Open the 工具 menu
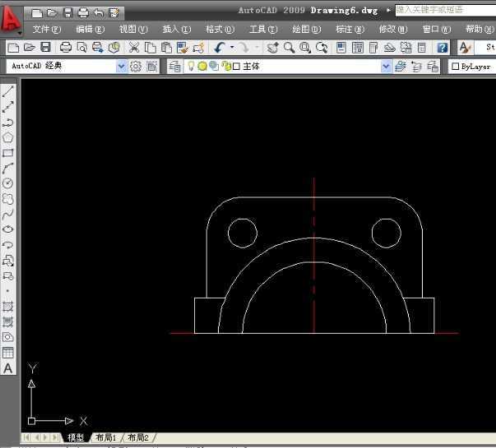The image size is (496, 448). 263,30
